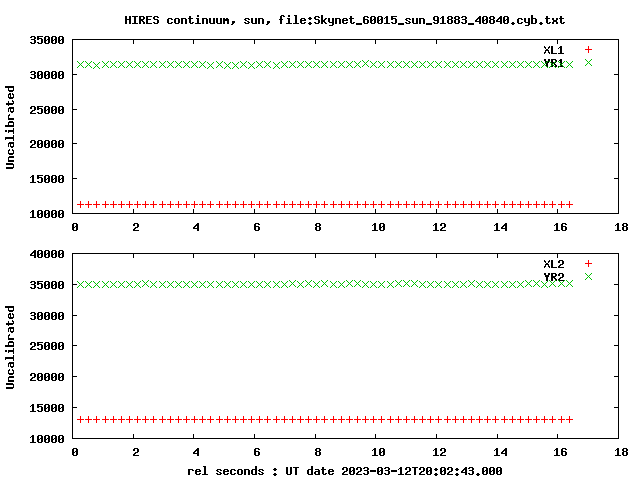The image size is (640, 480).
Task: Click the bottom plot's 20000 y-axis value
Action: (x=47, y=377)
